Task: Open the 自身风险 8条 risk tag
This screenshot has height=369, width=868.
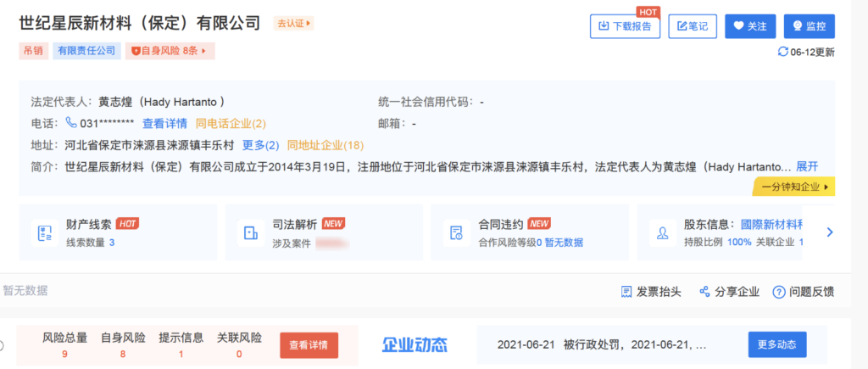Action: coord(170,51)
